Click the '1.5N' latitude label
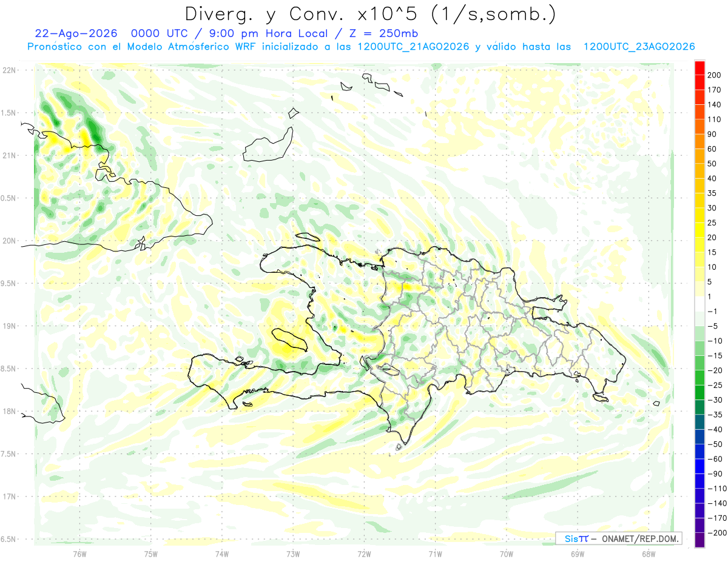728x562 pixels. coord(8,113)
